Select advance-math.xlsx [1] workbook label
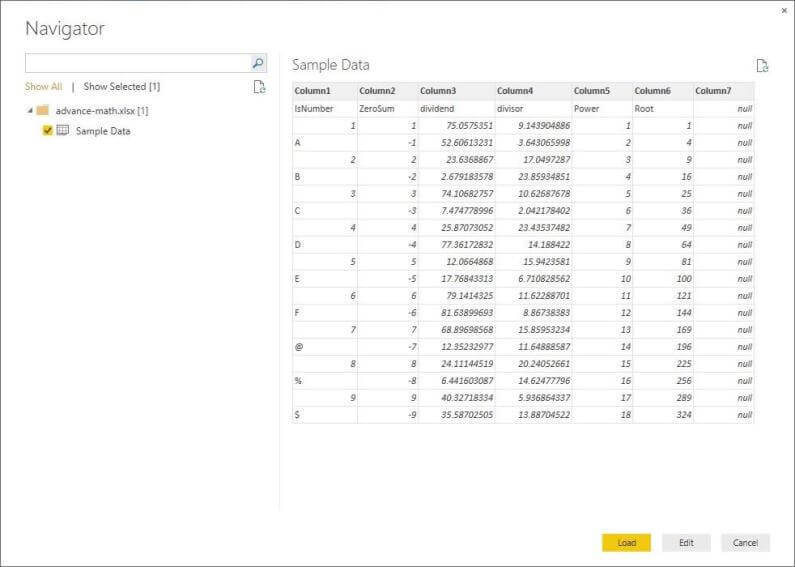This screenshot has width=795, height=567. point(102,111)
